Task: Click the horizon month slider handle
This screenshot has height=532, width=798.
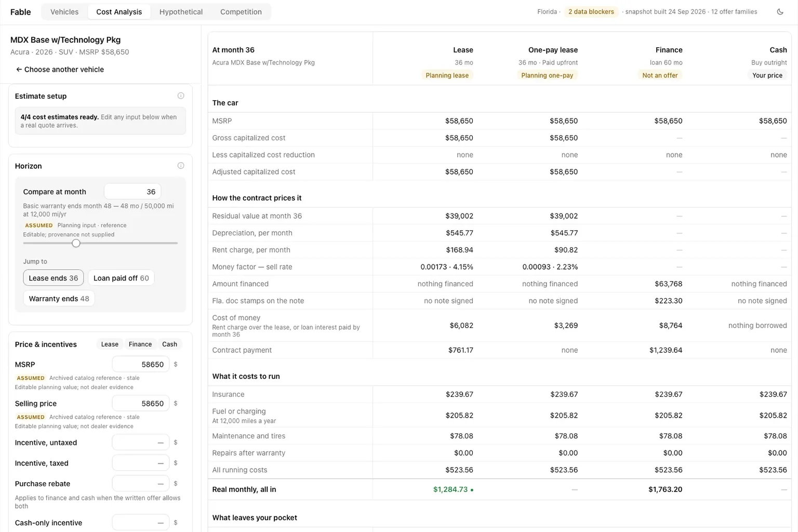Action: (76, 243)
